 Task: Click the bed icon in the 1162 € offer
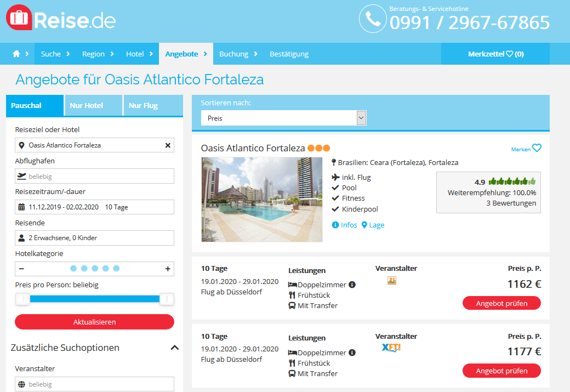point(292,285)
